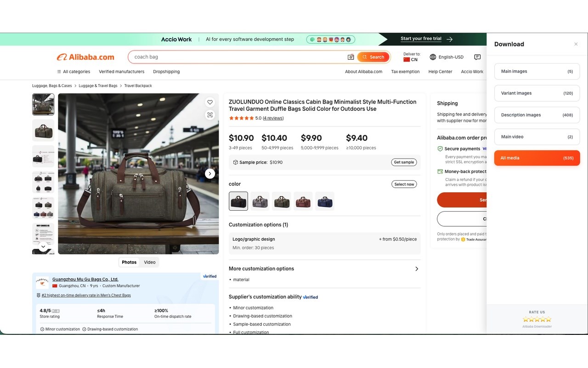Go to Verified manufacturers
The height and width of the screenshot is (368, 588).
[122, 72]
